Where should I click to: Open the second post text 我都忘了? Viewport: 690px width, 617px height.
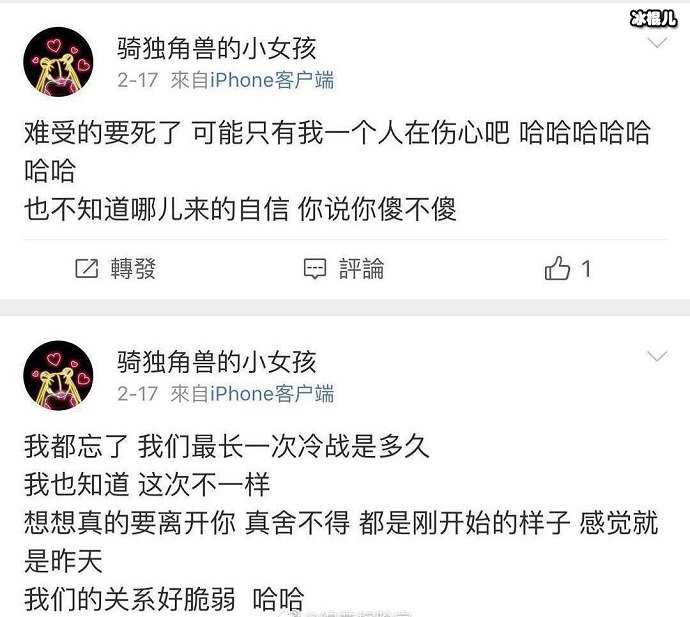tap(76, 446)
